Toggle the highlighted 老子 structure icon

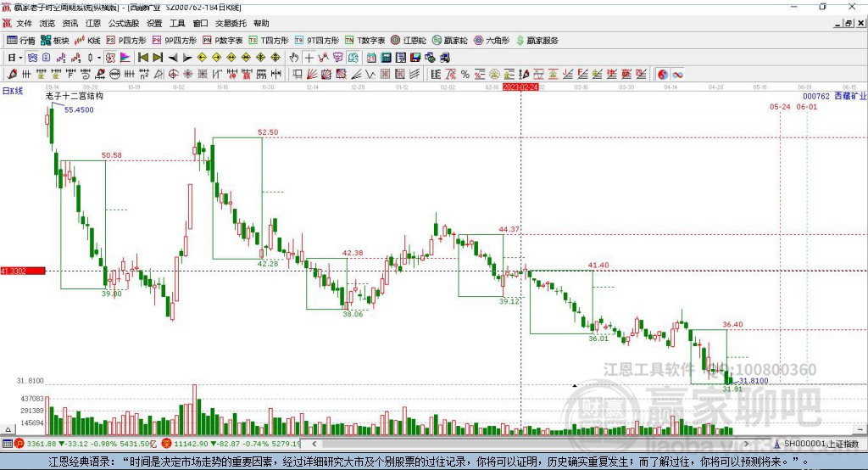pos(111,58)
